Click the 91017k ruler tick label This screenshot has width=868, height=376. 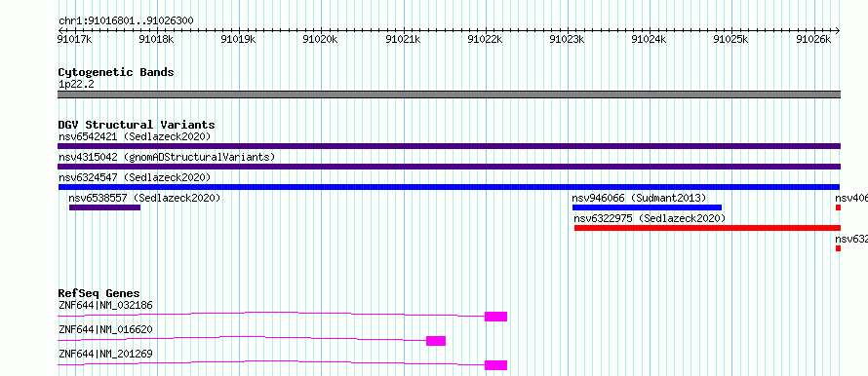point(75,39)
